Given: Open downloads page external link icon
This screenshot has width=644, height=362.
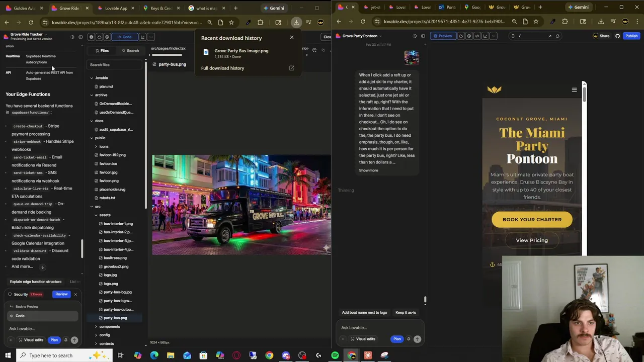Looking at the screenshot, I should point(291,68).
